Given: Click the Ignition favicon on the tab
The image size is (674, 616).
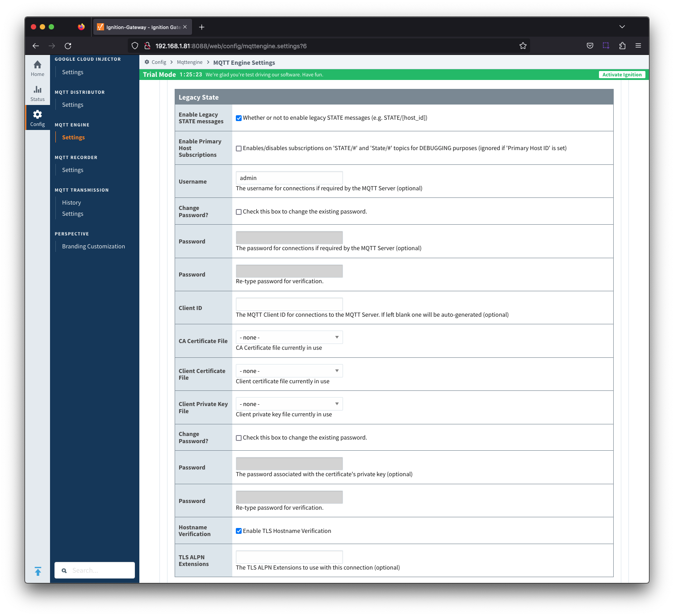Looking at the screenshot, I should click(100, 27).
